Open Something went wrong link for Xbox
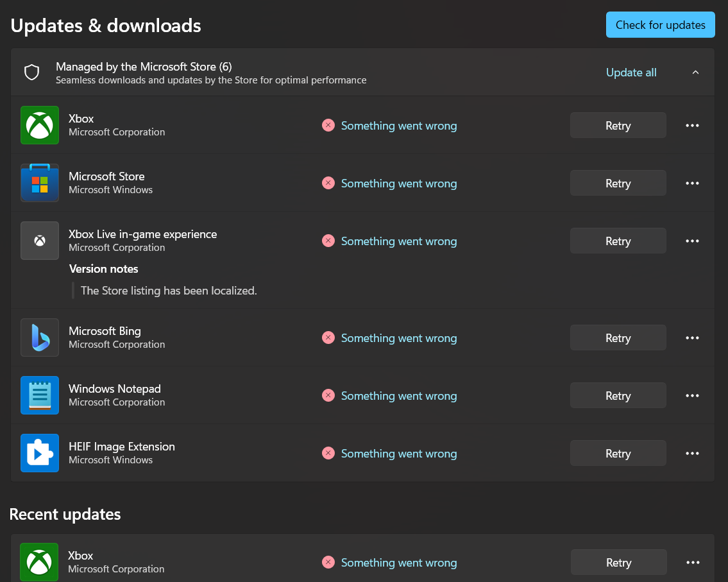The image size is (728, 582). coord(399,126)
